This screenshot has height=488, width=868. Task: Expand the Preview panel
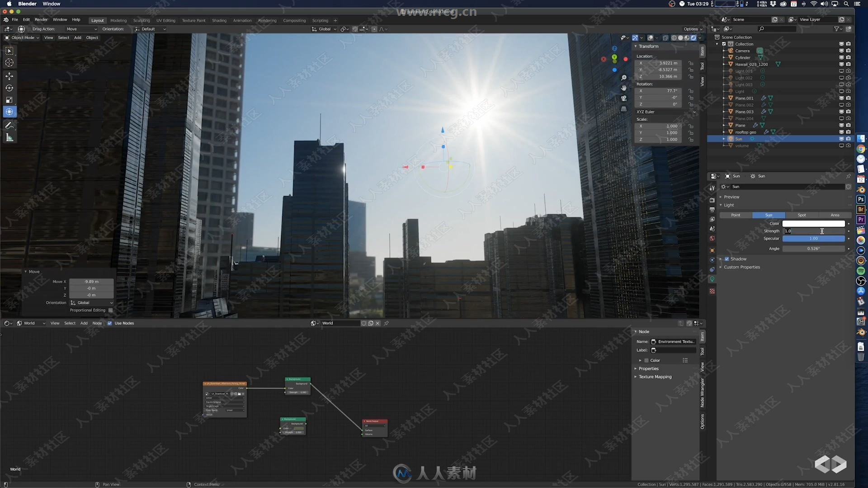(x=731, y=197)
